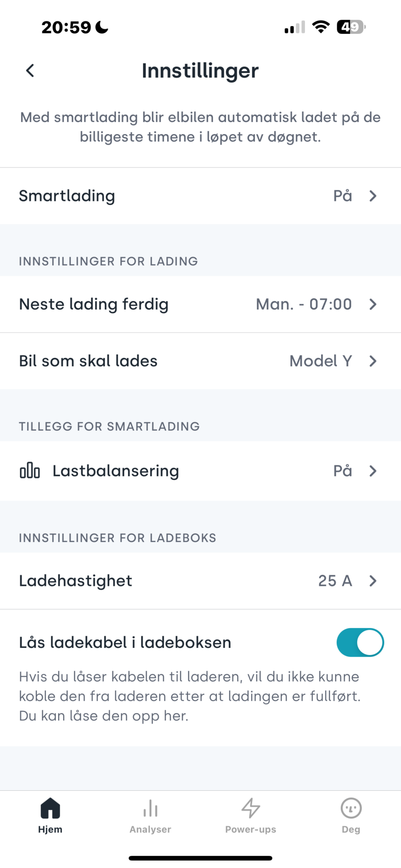The image size is (401, 868).
Task: Tap the Lastbalansering bar chart icon
Action: pos(30,471)
